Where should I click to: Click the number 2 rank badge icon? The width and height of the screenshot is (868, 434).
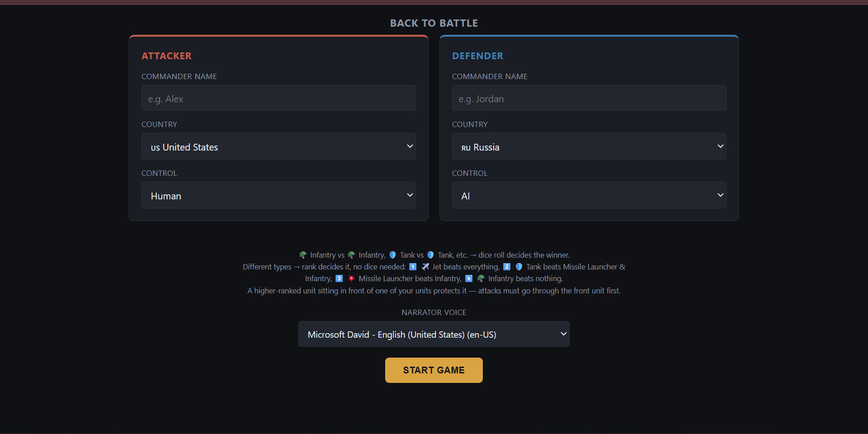pyautogui.click(x=507, y=267)
